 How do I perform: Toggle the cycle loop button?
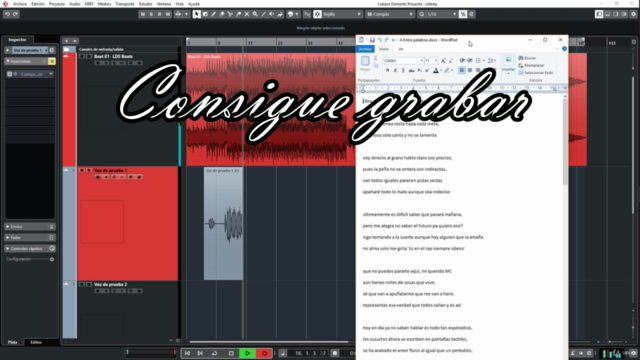click(x=214, y=353)
